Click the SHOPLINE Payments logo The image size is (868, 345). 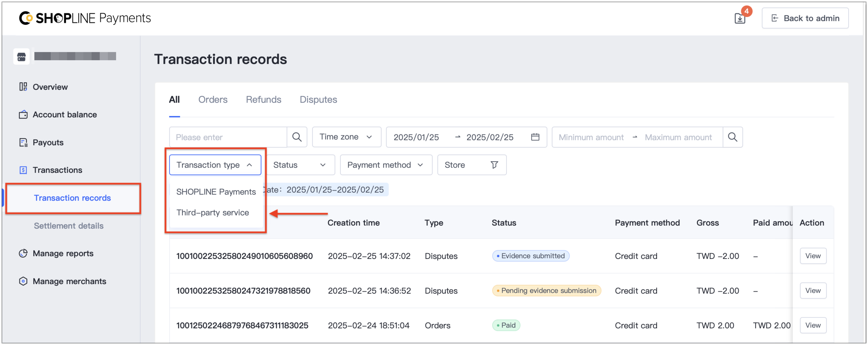coord(85,18)
